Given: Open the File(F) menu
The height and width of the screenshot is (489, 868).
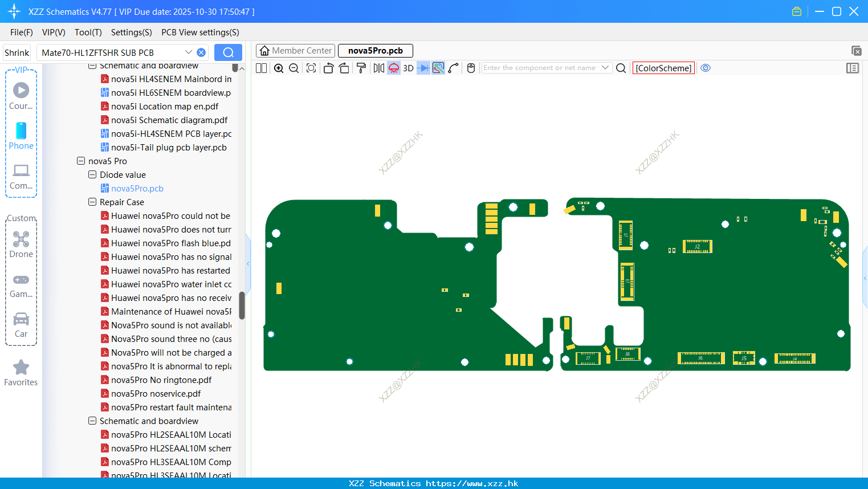Looking at the screenshot, I should click(22, 32).
